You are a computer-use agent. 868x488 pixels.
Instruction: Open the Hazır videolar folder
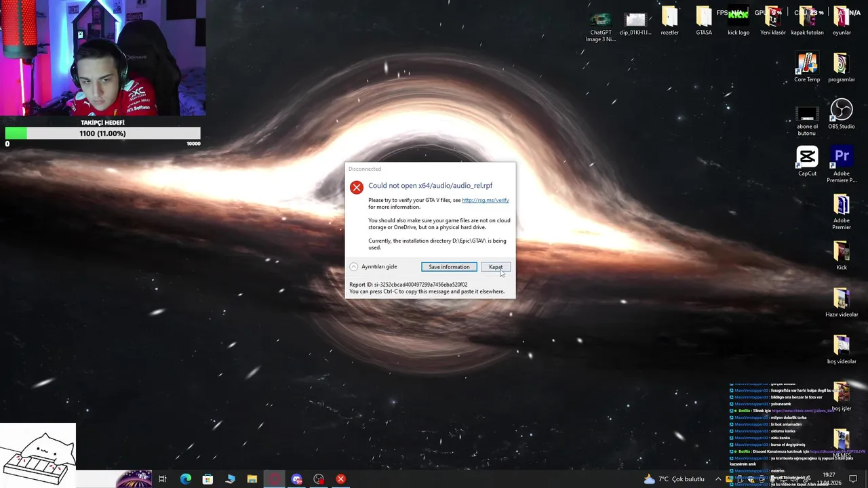[x=842, y=303]
